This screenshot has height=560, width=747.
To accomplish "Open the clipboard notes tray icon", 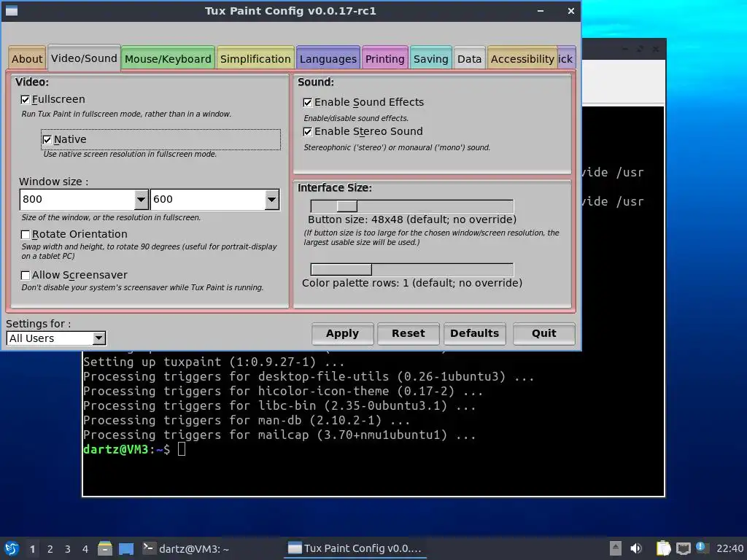I will pyautogui.click(x=663, y=548).
